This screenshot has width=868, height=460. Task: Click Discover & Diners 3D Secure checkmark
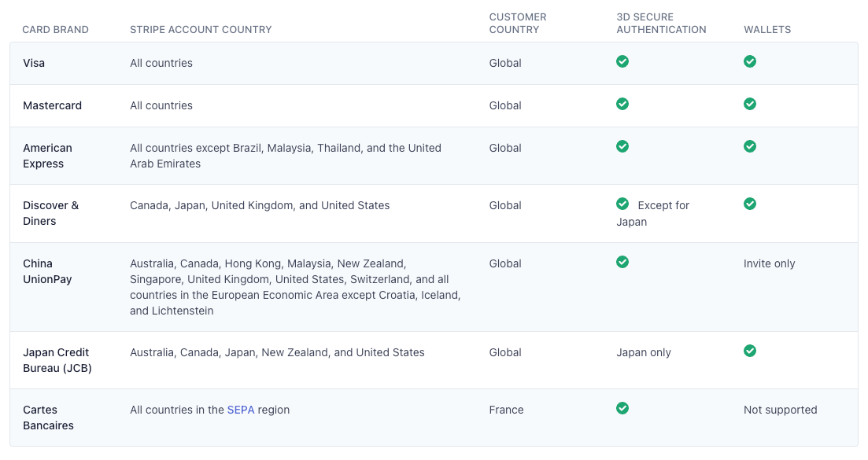point(622,204)
